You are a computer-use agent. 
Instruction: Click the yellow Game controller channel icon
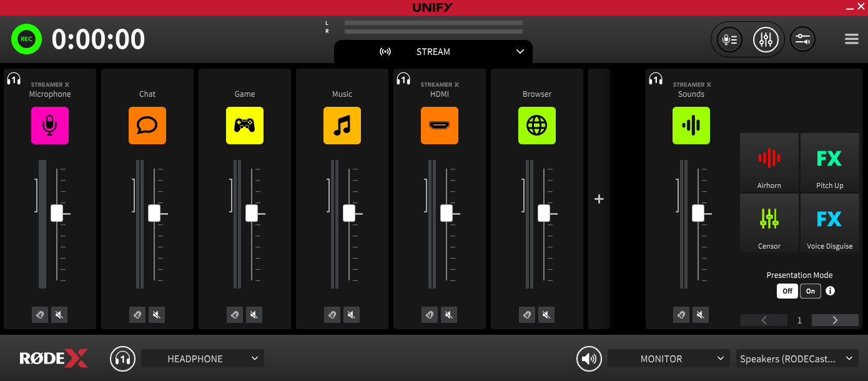tap(245, 126)
